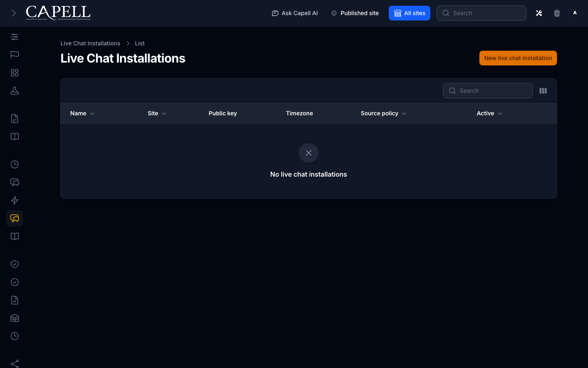Sort table by Name column
Image resolution: width=588 pixels, height=368 pixels.
pyautogui.click(x=82, y=113)
